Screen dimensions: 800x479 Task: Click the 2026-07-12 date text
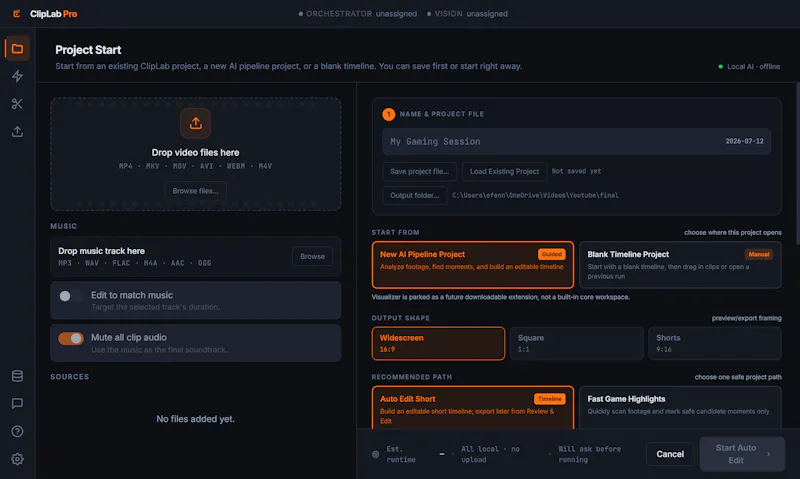tap(744, 141)
